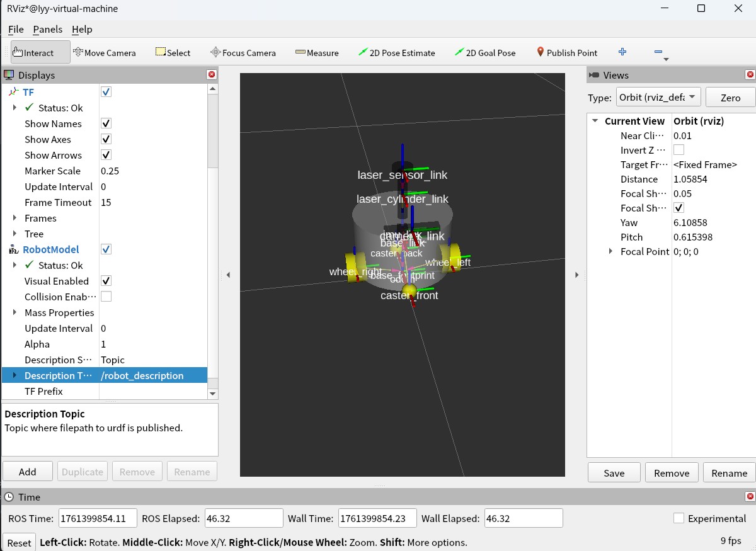756x551 pixels.
Task: Click the Displays scrollbar up arrow
Action: pos(212,89)
